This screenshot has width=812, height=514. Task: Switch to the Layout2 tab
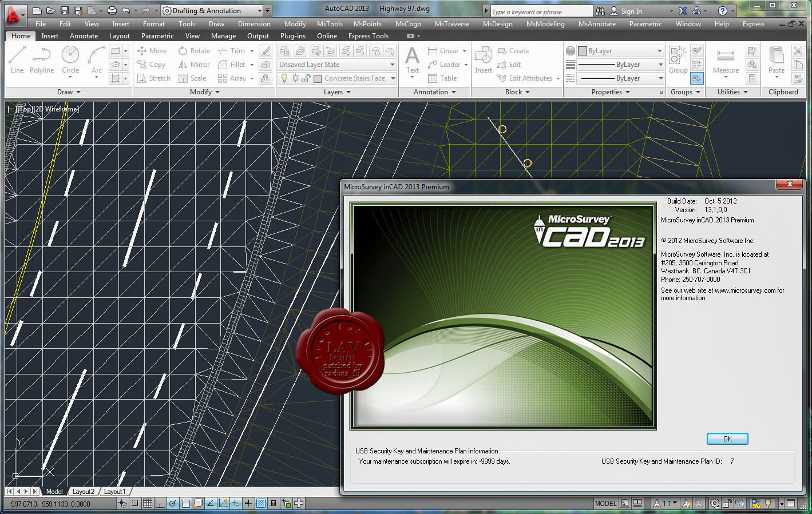click(83, 492)
